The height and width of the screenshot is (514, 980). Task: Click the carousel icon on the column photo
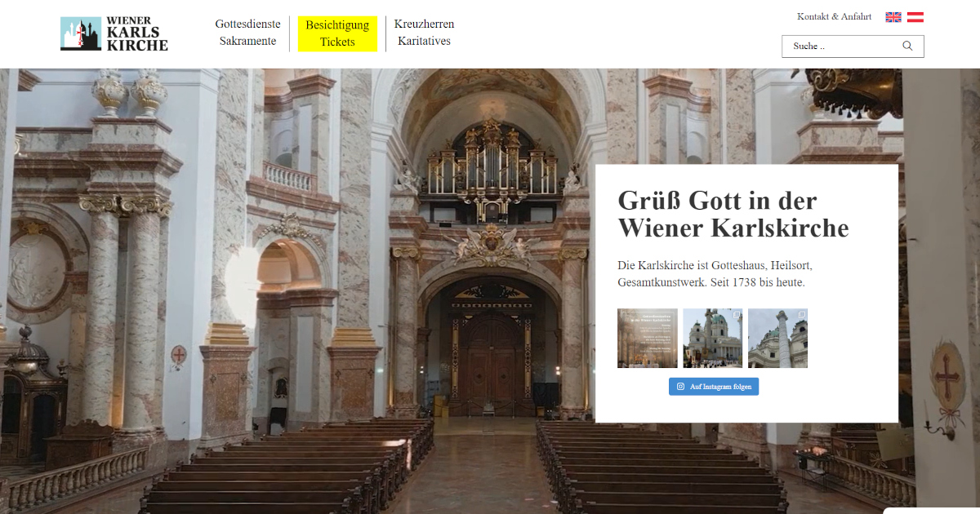(x=802, y=315)
